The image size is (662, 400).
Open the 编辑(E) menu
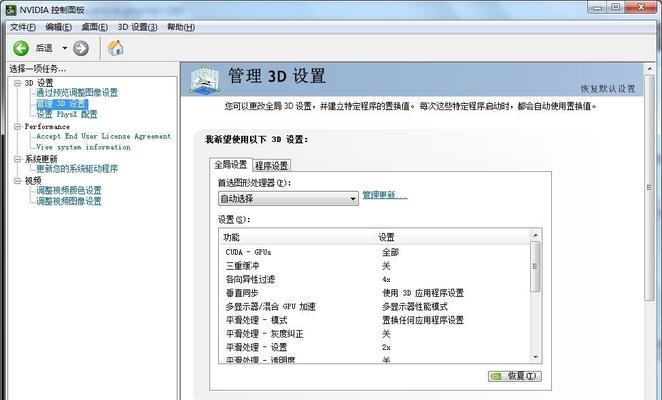tap(58, 27)
